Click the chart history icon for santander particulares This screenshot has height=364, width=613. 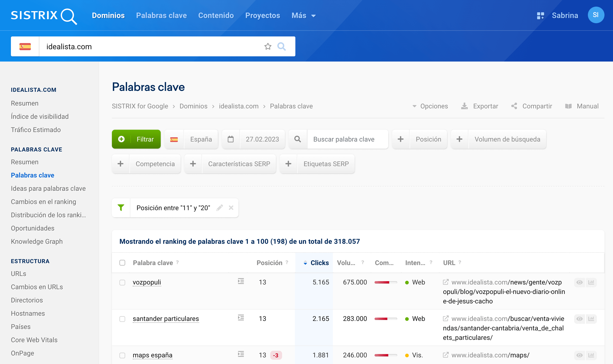(x=591, y=319)
